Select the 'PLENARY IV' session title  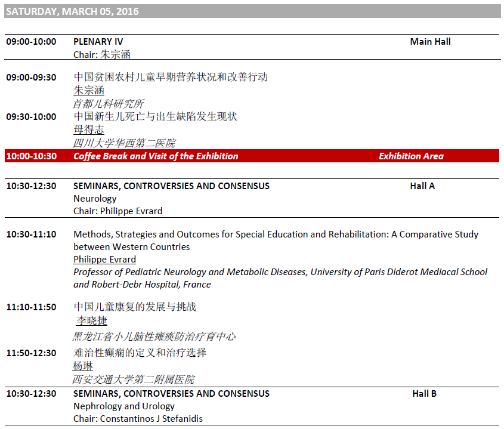pyautogui.click(x=98, y=42)
